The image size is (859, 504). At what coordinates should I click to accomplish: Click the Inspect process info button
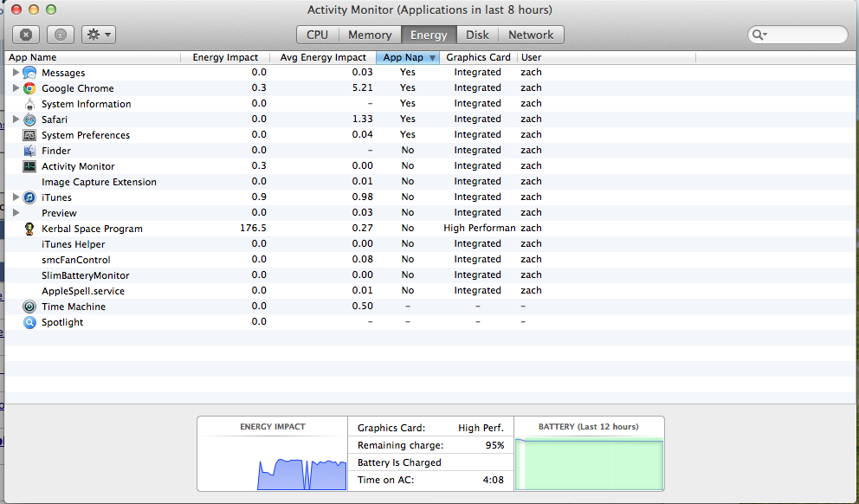coord(61,35)
